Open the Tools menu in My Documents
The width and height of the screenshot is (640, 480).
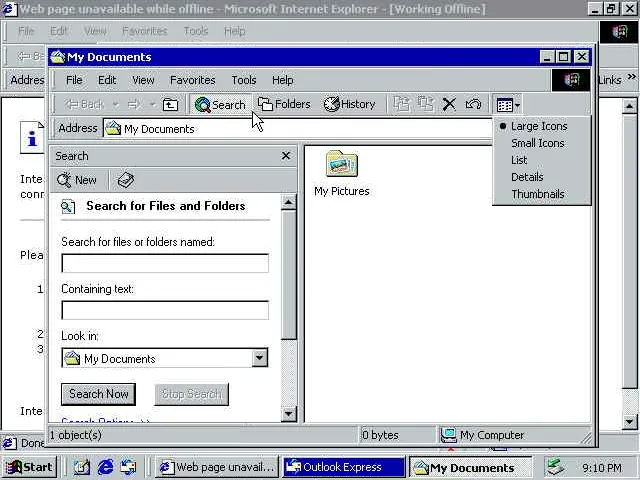click(244, 80)
